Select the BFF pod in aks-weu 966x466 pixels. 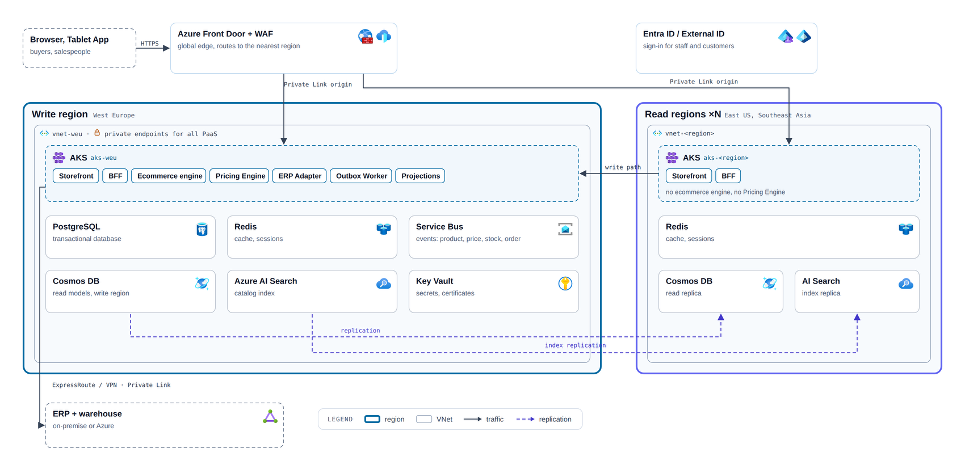(x=115, y=176)
